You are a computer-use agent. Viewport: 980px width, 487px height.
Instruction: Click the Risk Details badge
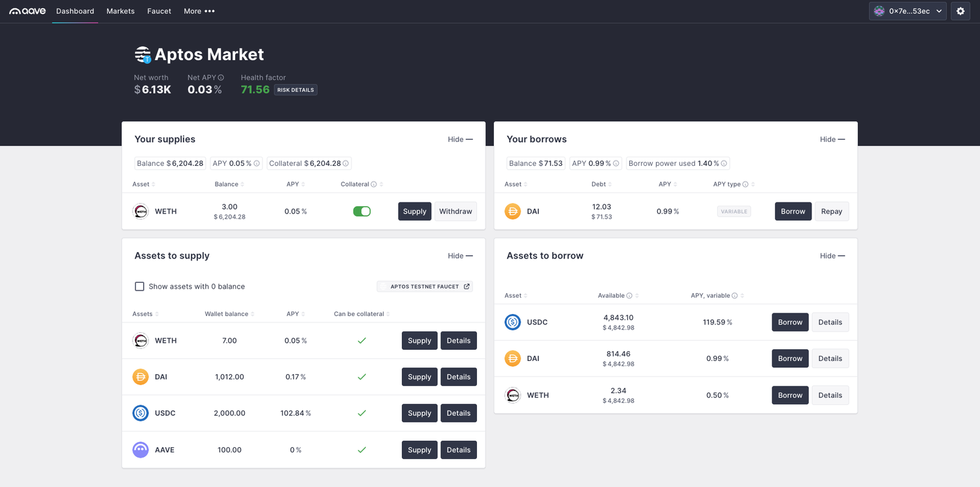click(x=296, y=90)
